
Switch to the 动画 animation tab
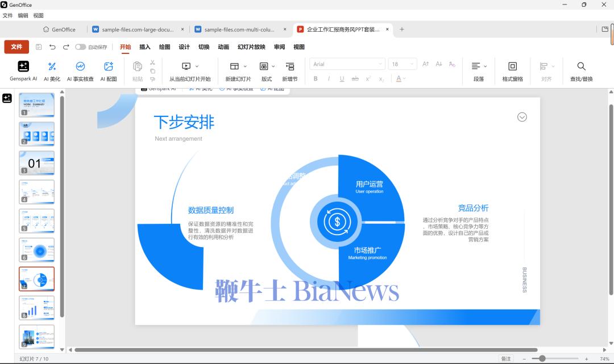(x=223, y=47)
